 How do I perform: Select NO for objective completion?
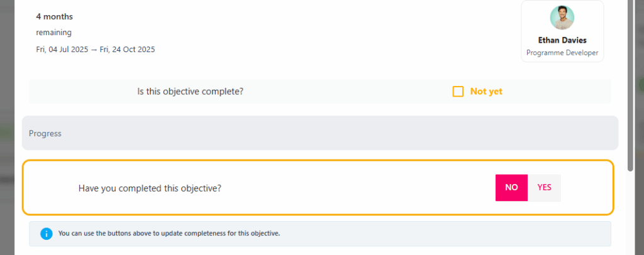click(x=511, y=188)
